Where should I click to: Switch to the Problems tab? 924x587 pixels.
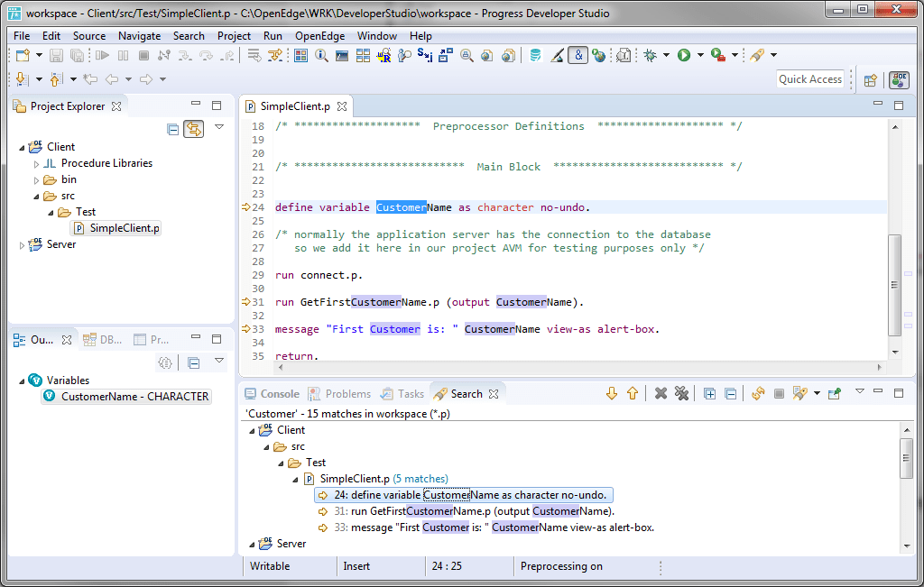click(x=340, y=394)
